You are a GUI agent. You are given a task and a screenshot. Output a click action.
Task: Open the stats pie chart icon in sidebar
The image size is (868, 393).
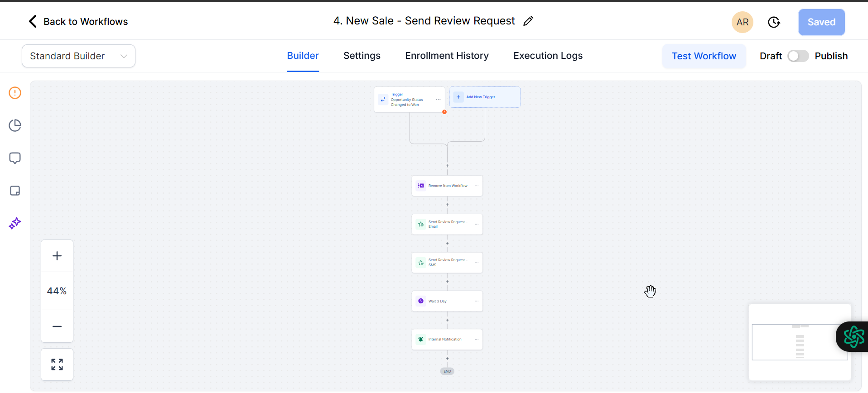coord(15,125)
